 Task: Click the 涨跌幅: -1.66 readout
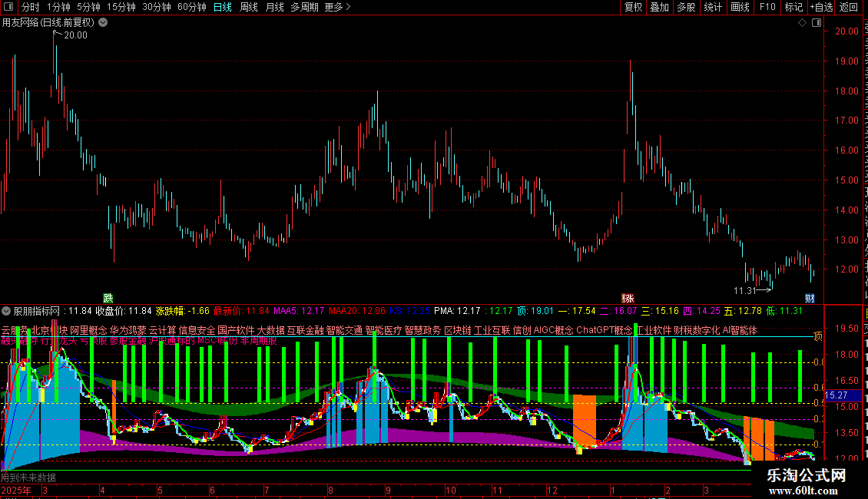tap(183, 311)
